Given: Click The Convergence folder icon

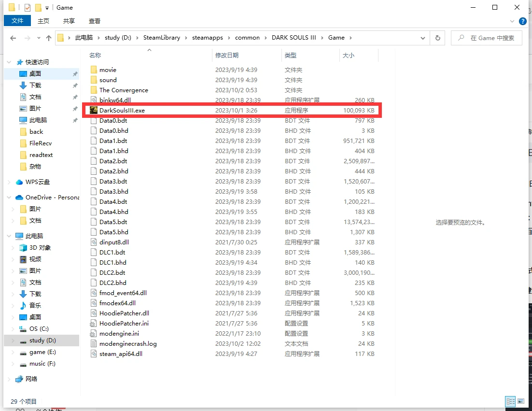Looking at the screenshot, I should 94,90.
